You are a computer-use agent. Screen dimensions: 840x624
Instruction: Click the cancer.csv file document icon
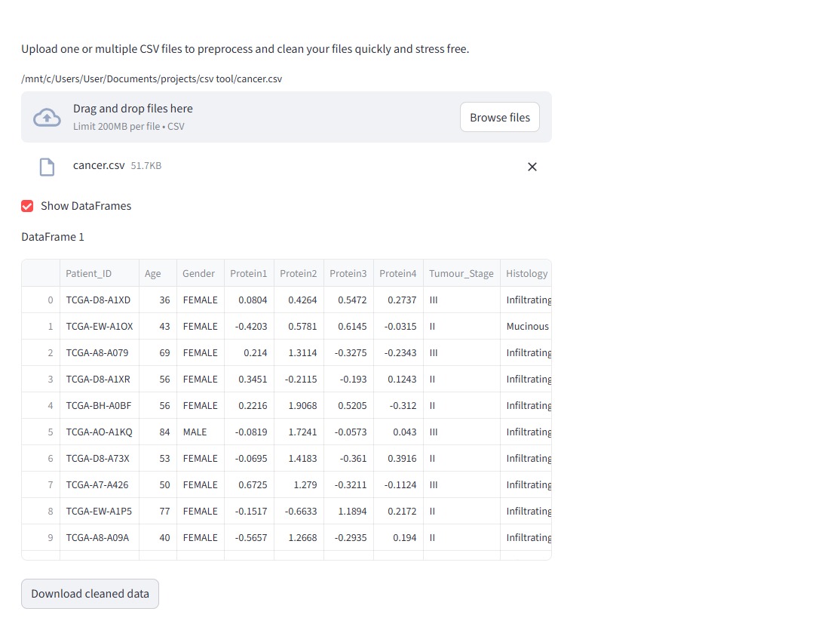tap(48, 167)
